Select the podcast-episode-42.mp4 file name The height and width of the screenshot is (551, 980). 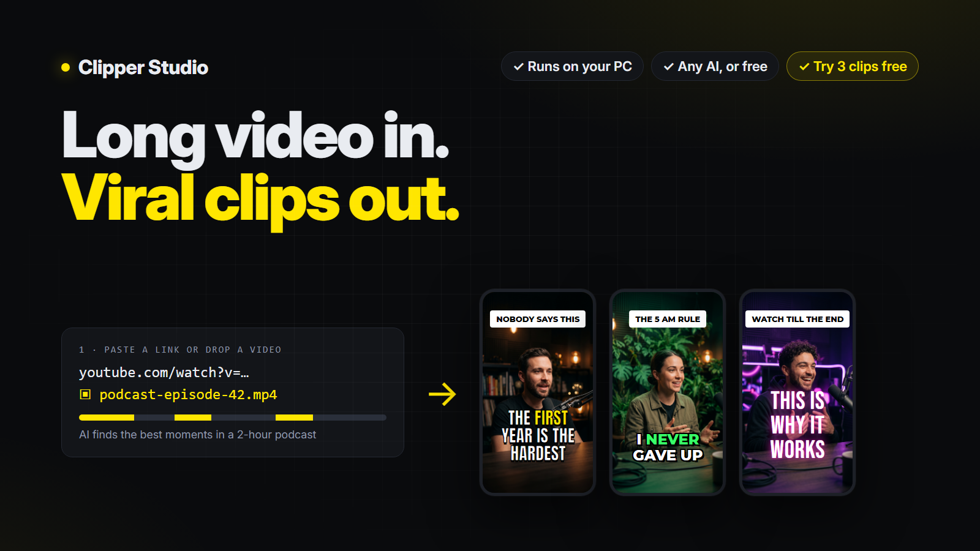(188, 395)
